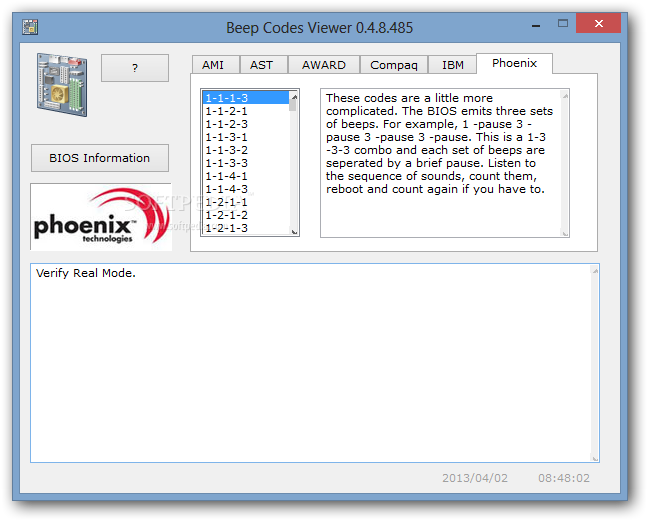Viewport: 648px width, 521px height.
Task: Minimize the Beep Codes Viewer window
Action: coord(536,26)
